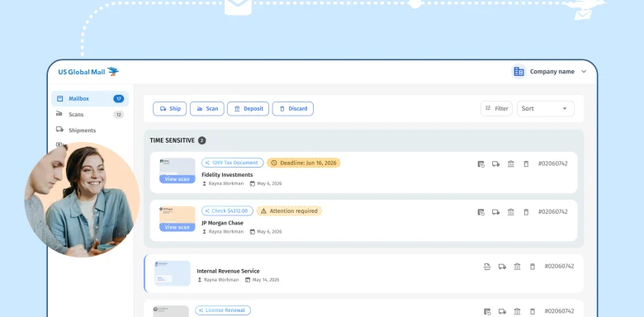
Task: Click the warning triangle in Attention required badge
Action: [x=263, y=211]
